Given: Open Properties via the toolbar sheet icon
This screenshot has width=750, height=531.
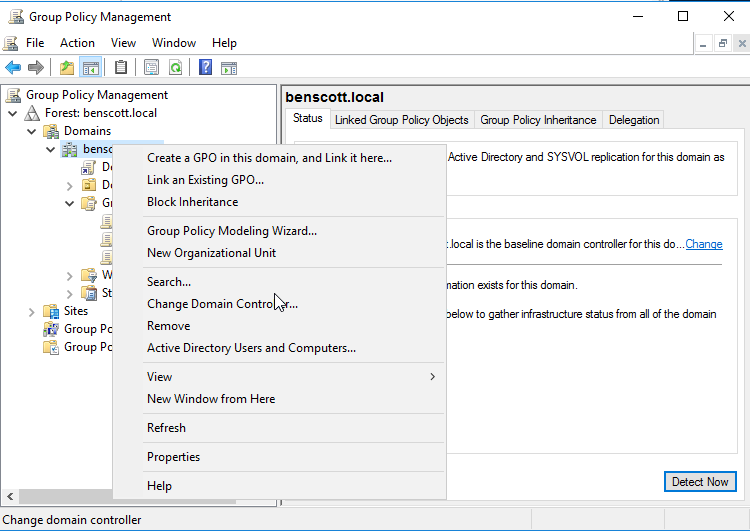Looking at the screenshot, I should pos(151,68).
